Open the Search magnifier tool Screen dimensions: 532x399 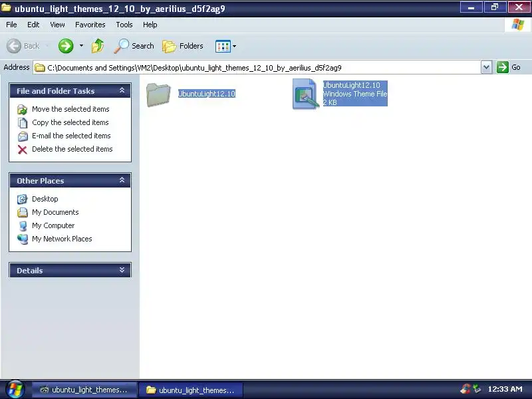[134, 46]
